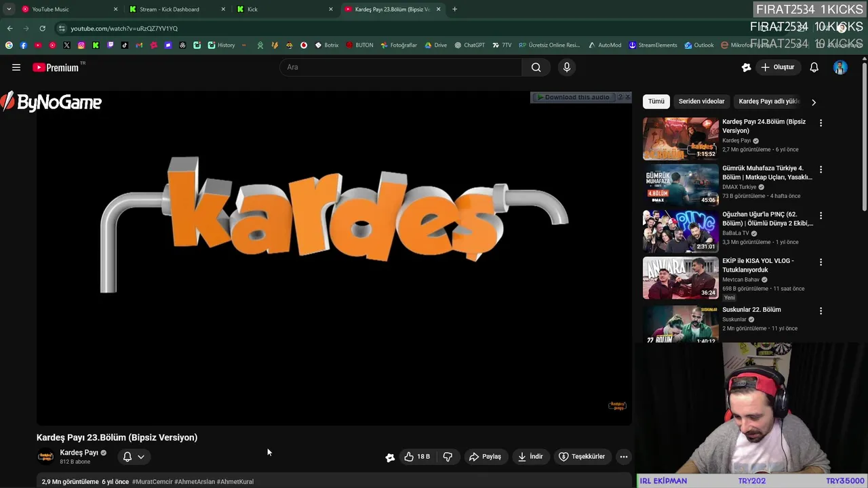Image resolution: width=868 pixels, height=488 pixels.
Task: Select the Kardeş Payı adlı yükle chip
Action: click(x=769, y=101)
